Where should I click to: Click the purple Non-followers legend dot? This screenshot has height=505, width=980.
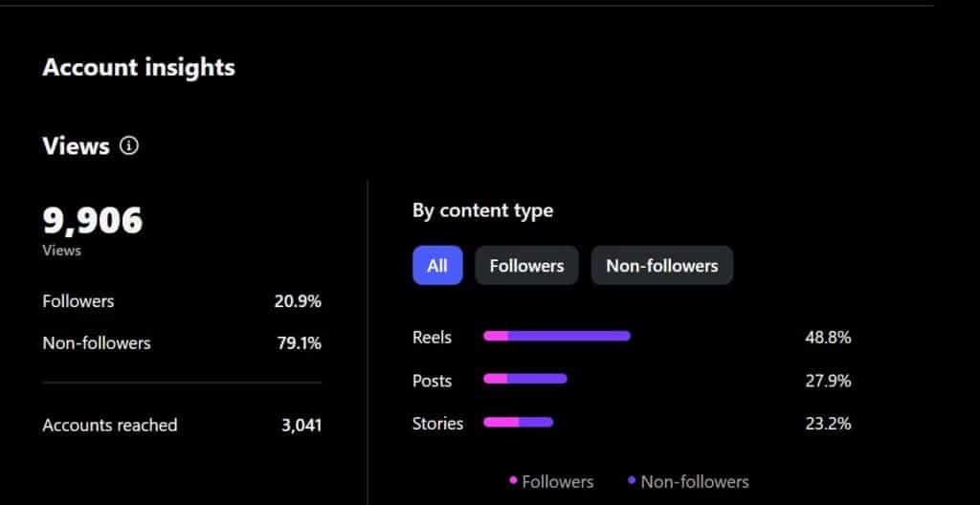tap(633, 480)
